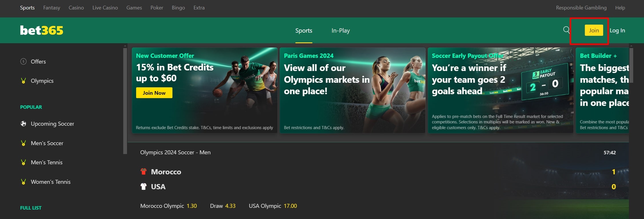Select Morocco Olympic odds 1.30
This screenshot has width=644, height=219.
tap(168, 206)
